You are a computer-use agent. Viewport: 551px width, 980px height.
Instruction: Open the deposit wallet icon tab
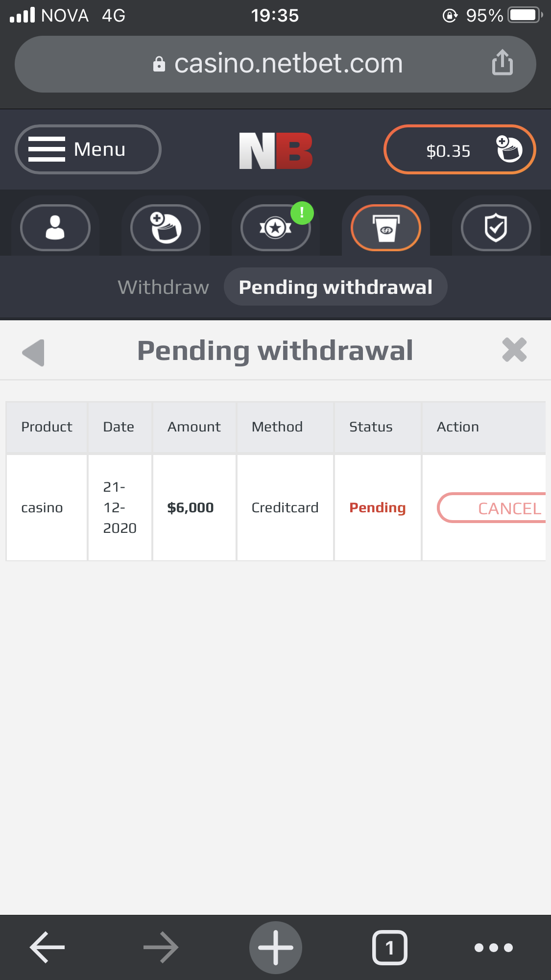click(x=166, y=228)
